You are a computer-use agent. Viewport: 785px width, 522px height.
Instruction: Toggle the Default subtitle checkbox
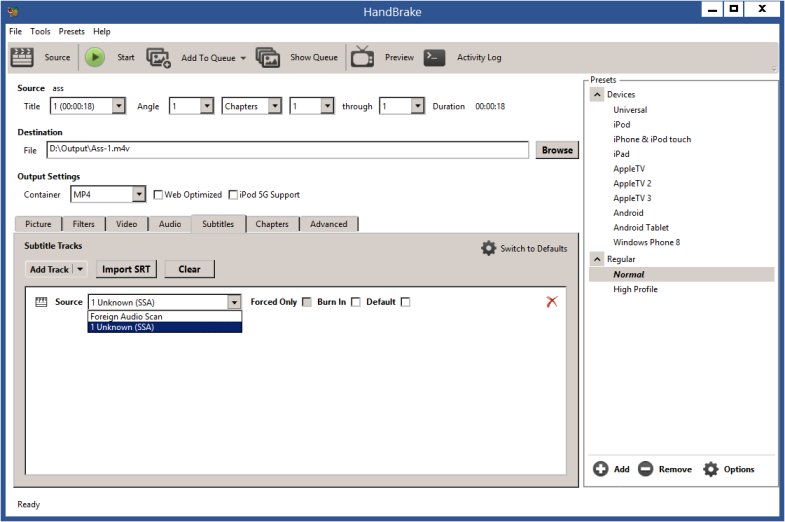(x=406, y=302)
